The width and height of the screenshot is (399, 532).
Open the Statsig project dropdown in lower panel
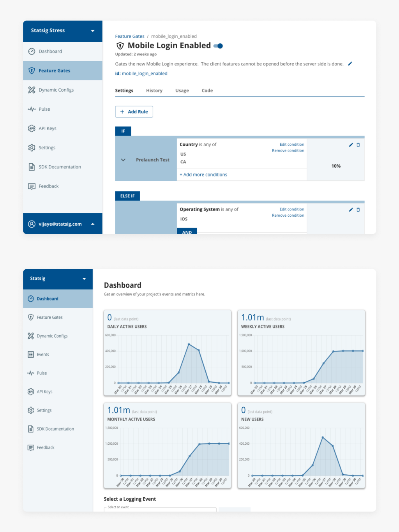click(x=84, y=279)
